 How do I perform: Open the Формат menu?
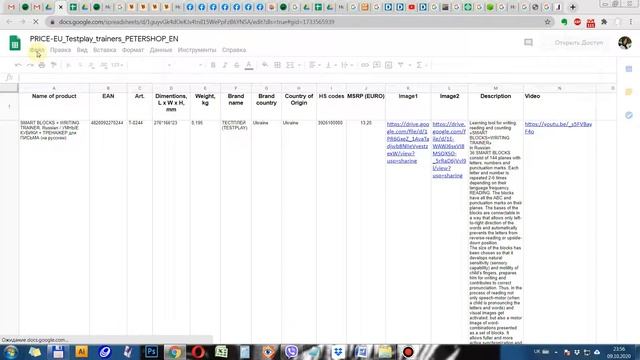[x=133, y=50]
